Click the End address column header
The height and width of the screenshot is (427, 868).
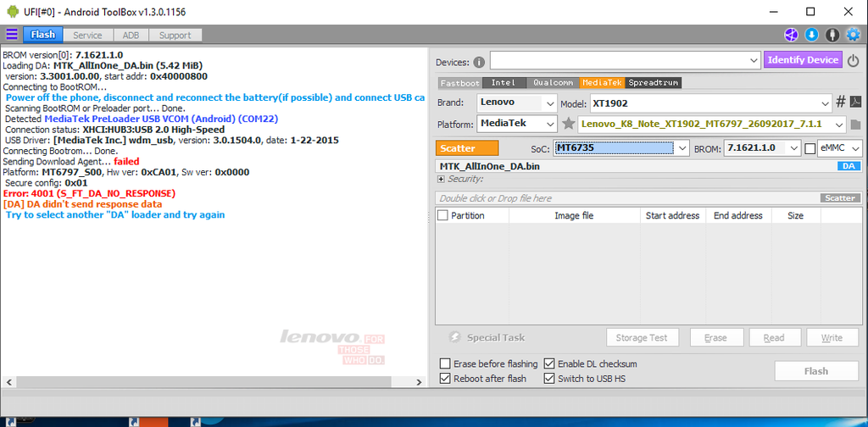pos(738,216)
